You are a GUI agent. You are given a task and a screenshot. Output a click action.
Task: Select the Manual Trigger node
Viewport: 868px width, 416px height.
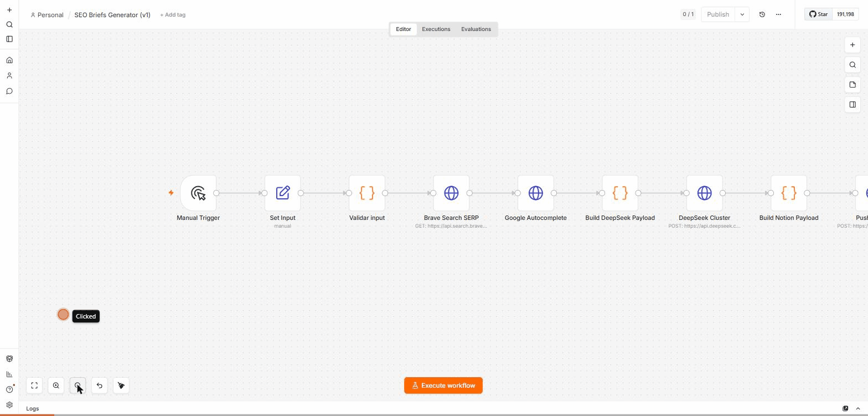(x=198, y=193)
